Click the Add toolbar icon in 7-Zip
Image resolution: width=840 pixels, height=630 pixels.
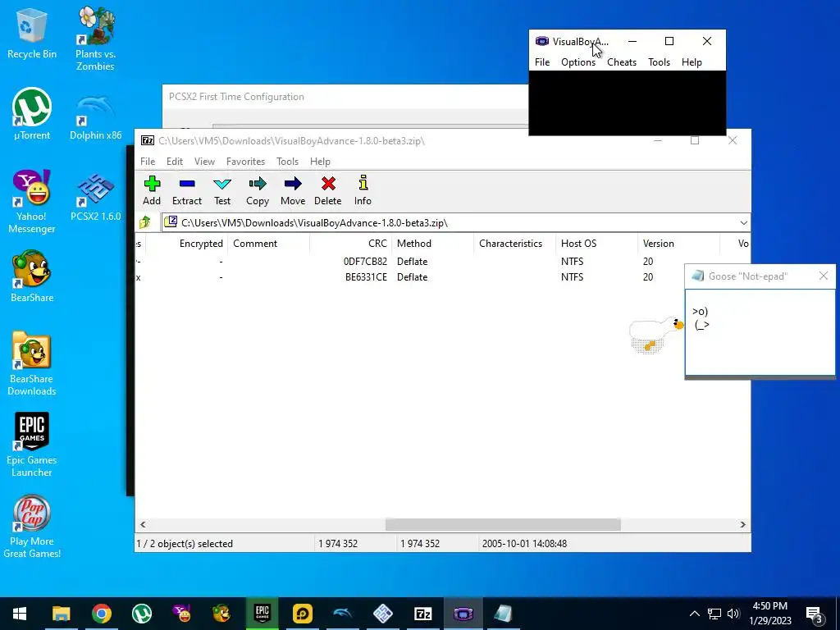[152, 190]
